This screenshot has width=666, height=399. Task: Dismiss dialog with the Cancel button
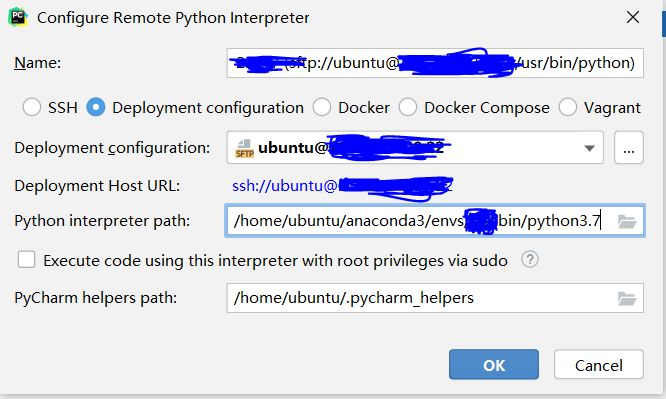(x=598, y=365)
